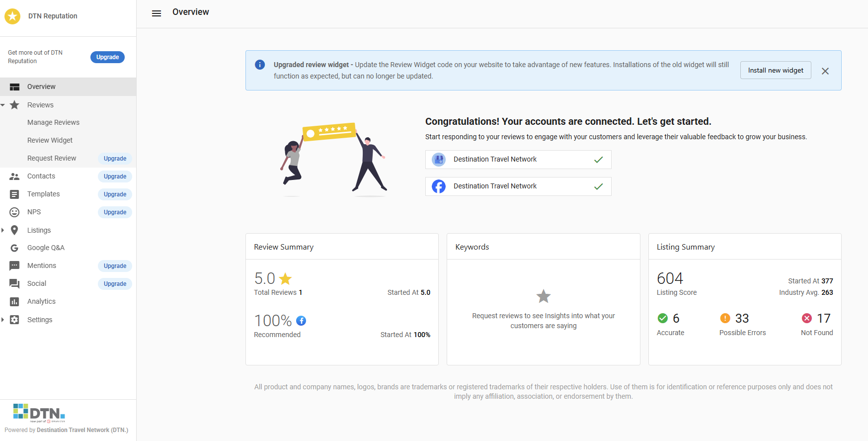Select the Google Destination Travel Network account row
The height and width of the screenshot is (441, 868).
coord(518,160)
